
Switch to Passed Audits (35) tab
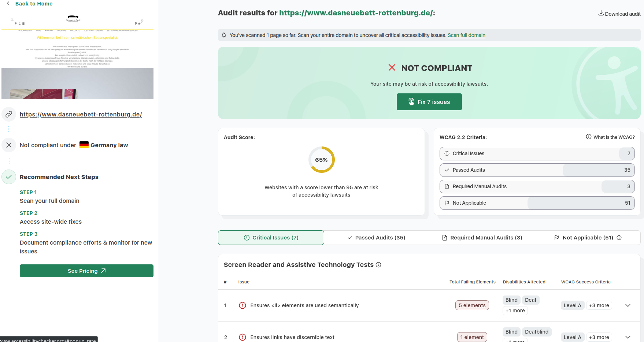(376, 238)
